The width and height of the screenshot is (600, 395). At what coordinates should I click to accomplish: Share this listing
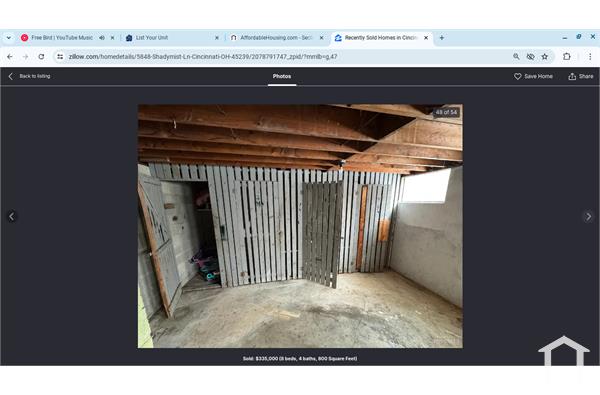[581, 76]
